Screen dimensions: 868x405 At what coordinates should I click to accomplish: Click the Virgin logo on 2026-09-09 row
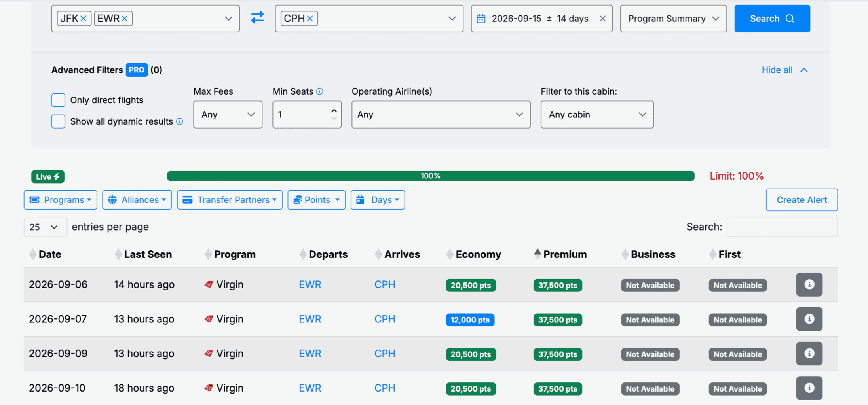pos(209,353)
